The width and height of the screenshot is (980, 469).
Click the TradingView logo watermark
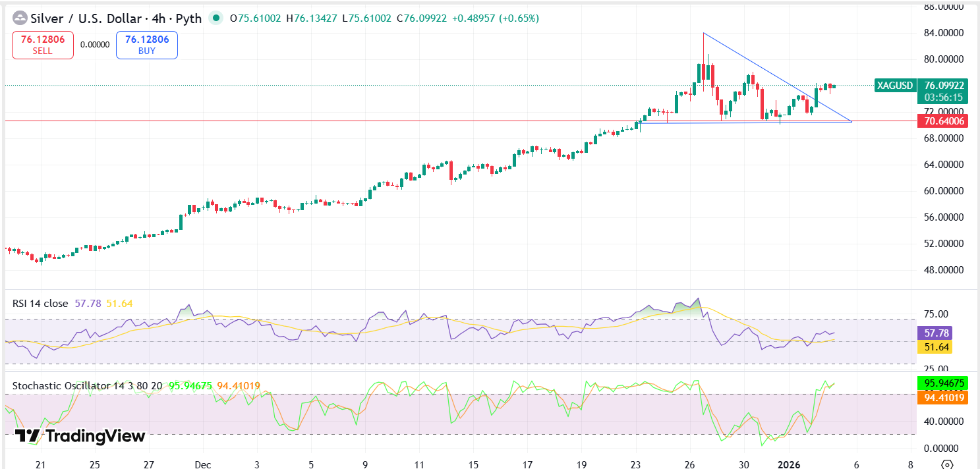tap(79, 436)
